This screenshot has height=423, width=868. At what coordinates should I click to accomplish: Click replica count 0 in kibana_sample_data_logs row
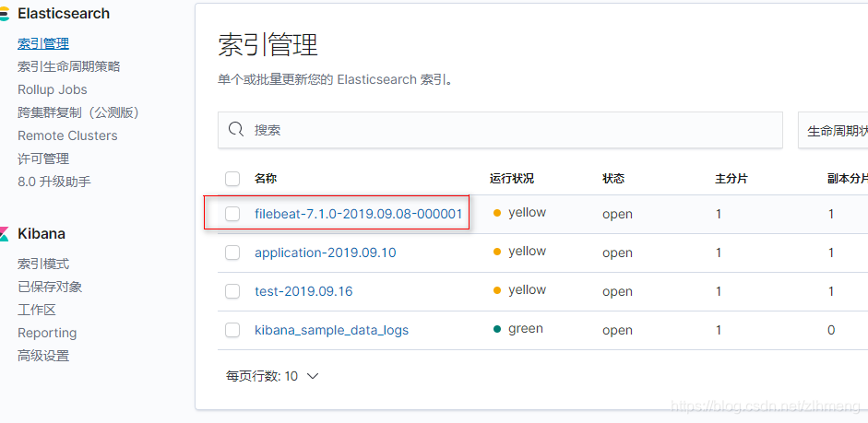point(831,330)
